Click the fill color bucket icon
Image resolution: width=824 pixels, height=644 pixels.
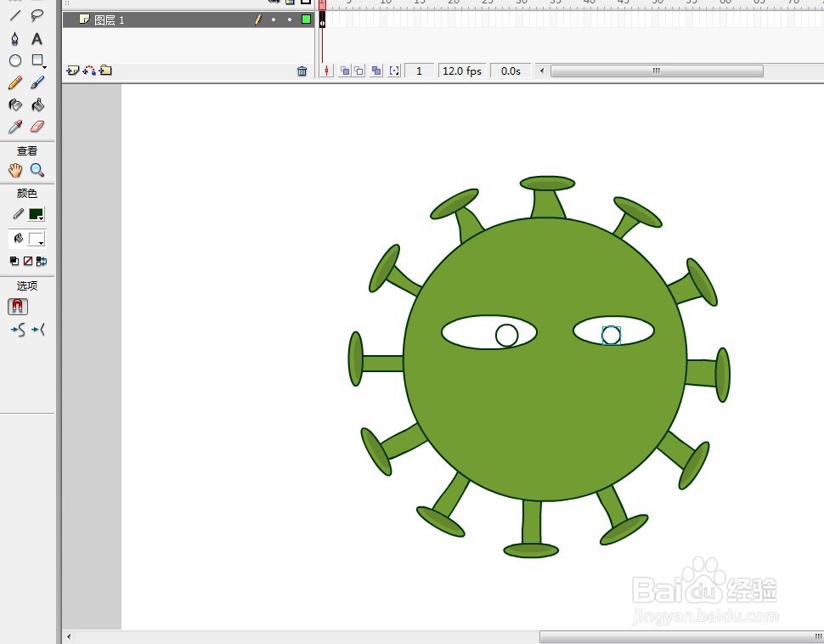click(x=18, y=239)
